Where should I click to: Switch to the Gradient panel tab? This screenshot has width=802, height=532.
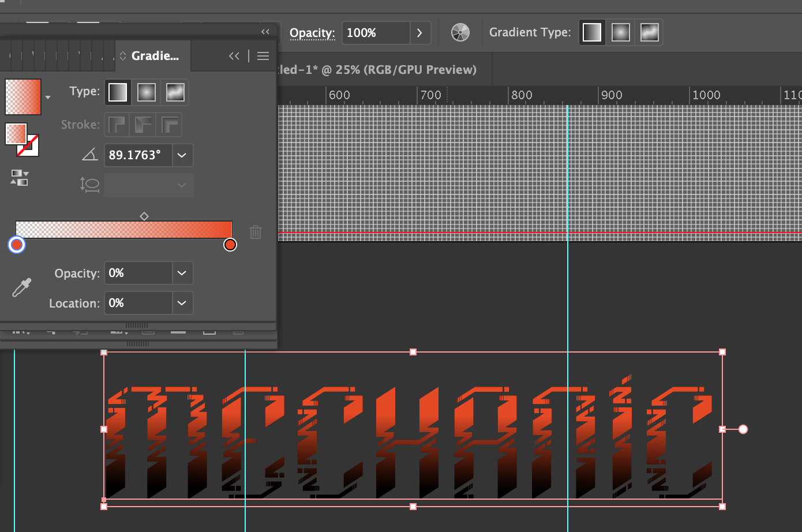[152, 56]
